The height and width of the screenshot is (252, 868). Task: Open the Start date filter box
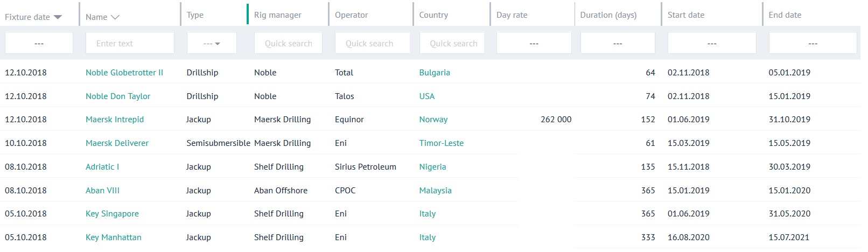[711, 43]
